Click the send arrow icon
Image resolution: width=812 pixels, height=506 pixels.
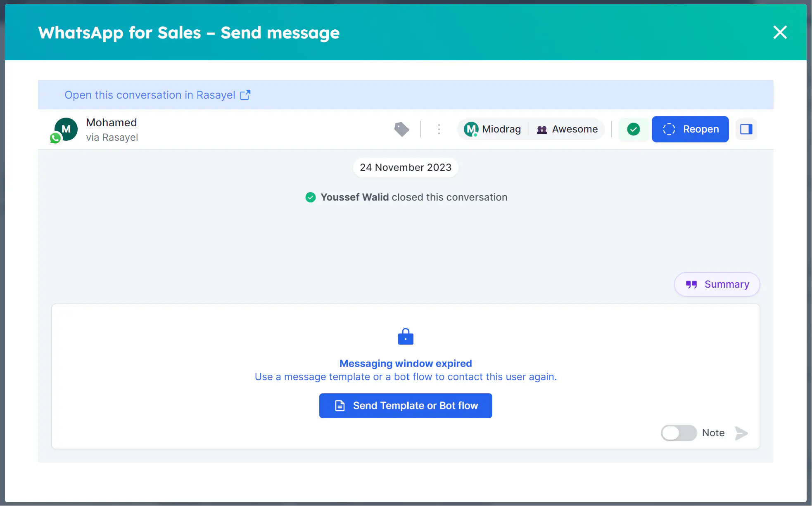[741, 433]
